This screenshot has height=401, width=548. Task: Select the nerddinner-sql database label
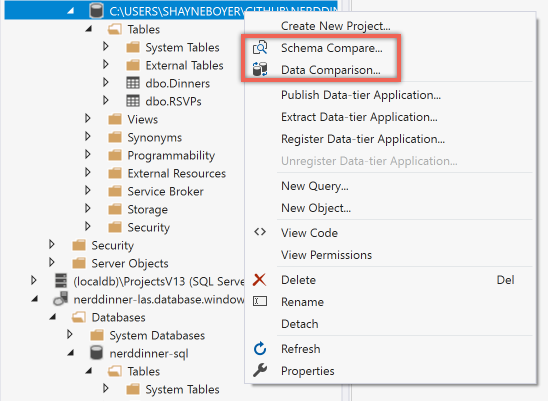149,353
